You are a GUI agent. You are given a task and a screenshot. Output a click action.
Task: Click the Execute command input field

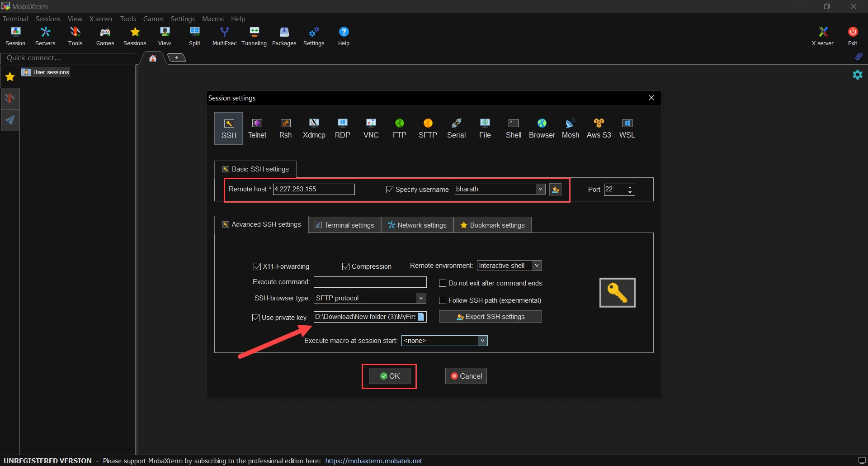coord(370,282)
